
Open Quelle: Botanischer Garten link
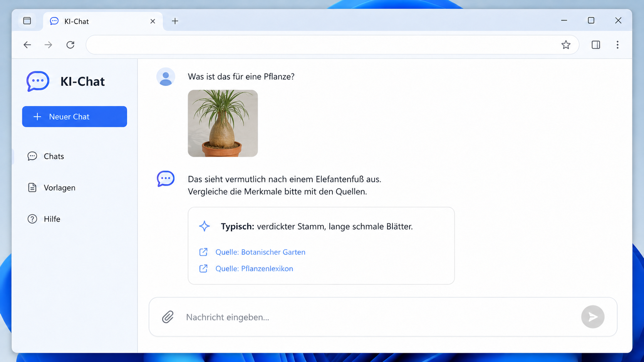[260, 252]
